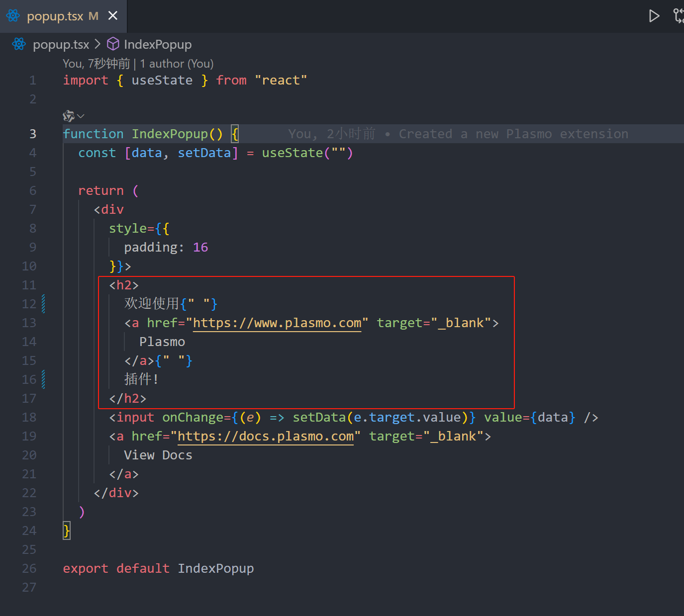Image resolution: width=684 pixels, height=616 pixels.
Task: Click the 'return' keyword
Action: (x=101, y=190)
